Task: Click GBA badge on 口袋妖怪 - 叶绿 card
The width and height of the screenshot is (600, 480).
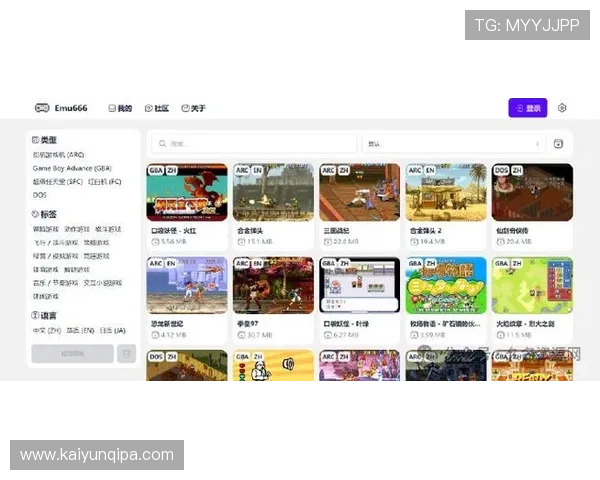Action: [x=329, y=263]
